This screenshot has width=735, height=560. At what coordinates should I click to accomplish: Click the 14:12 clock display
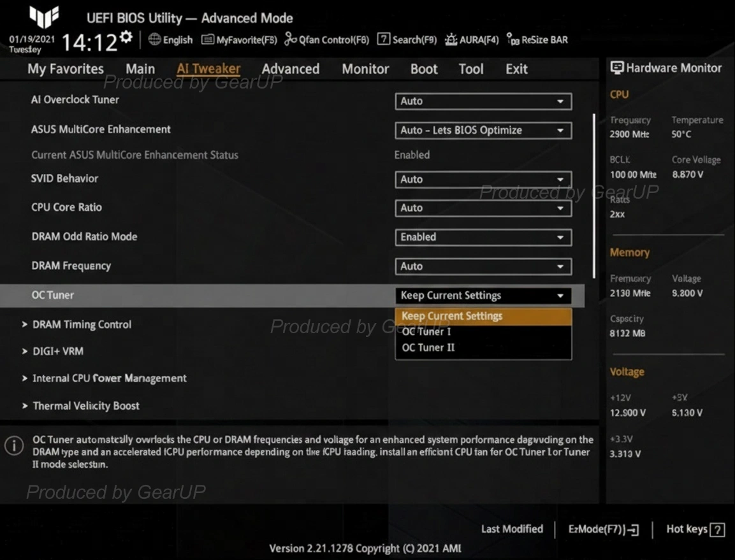point(89,43)
